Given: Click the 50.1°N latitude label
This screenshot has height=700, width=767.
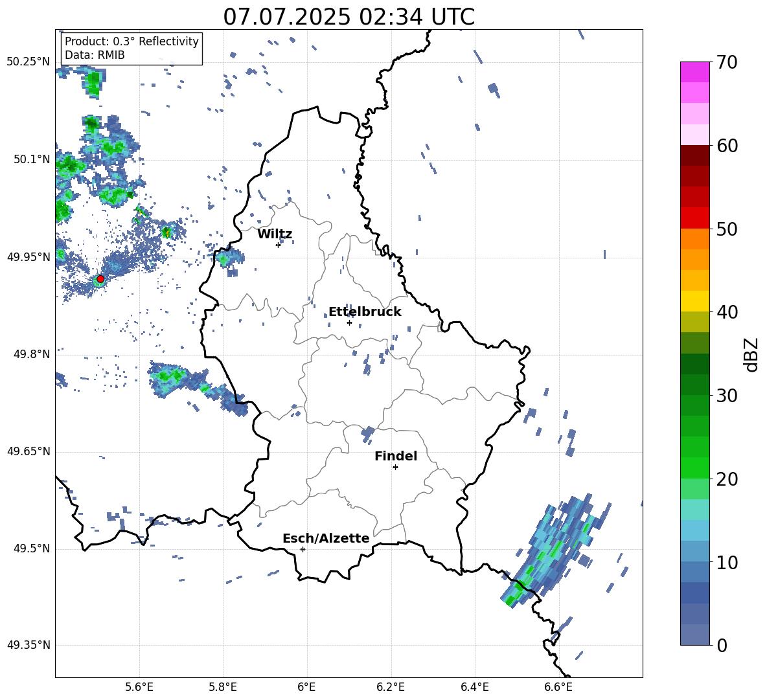Looking at the screenshot, I should coord(32,159).
